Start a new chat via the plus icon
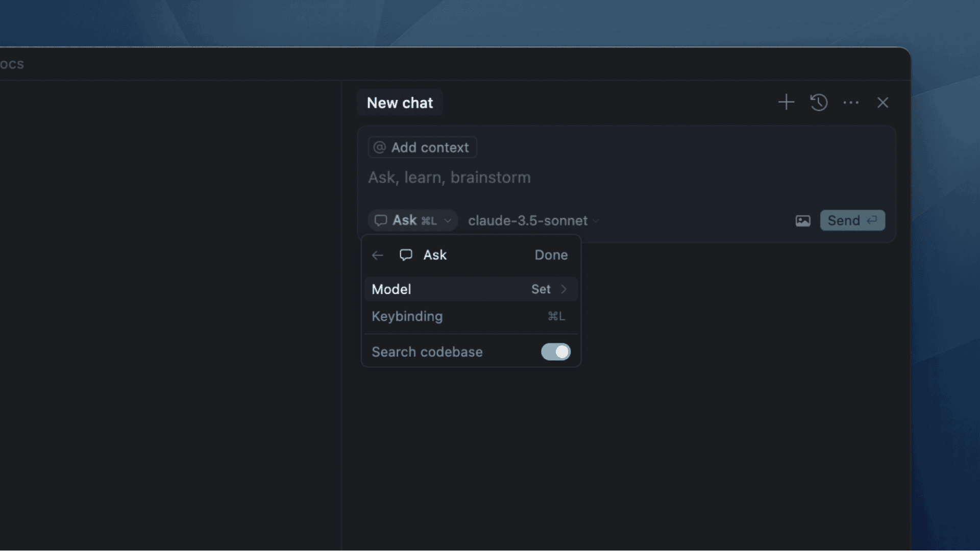This screenshot has width=980, height=551. (786, 102)
